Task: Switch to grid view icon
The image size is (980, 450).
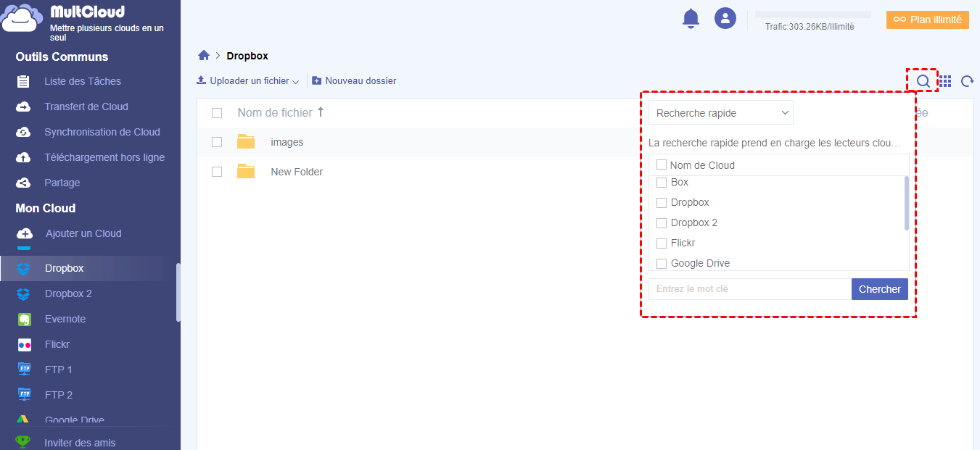Action: pos(945,81)
